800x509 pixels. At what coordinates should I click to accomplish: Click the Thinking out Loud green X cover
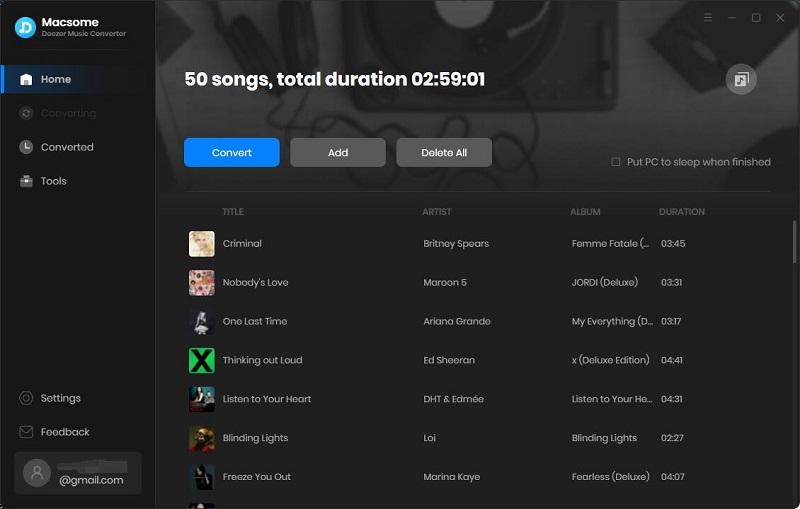pos(202,360)
